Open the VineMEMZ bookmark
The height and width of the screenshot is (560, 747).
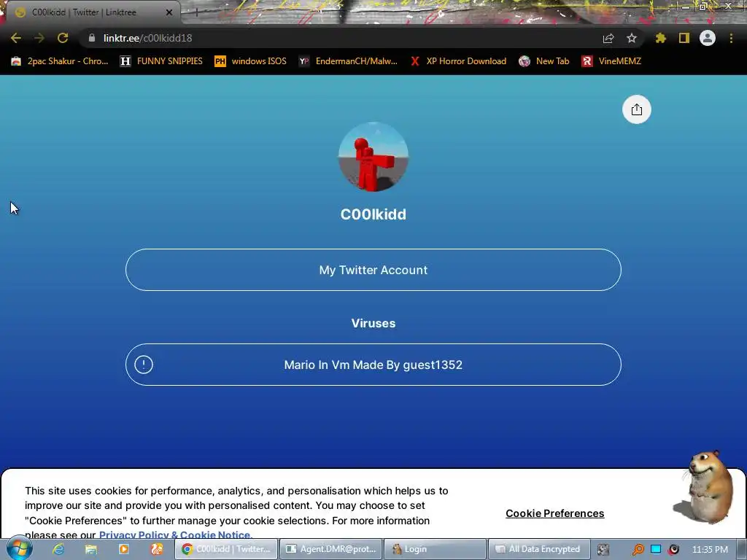[611, 61]
